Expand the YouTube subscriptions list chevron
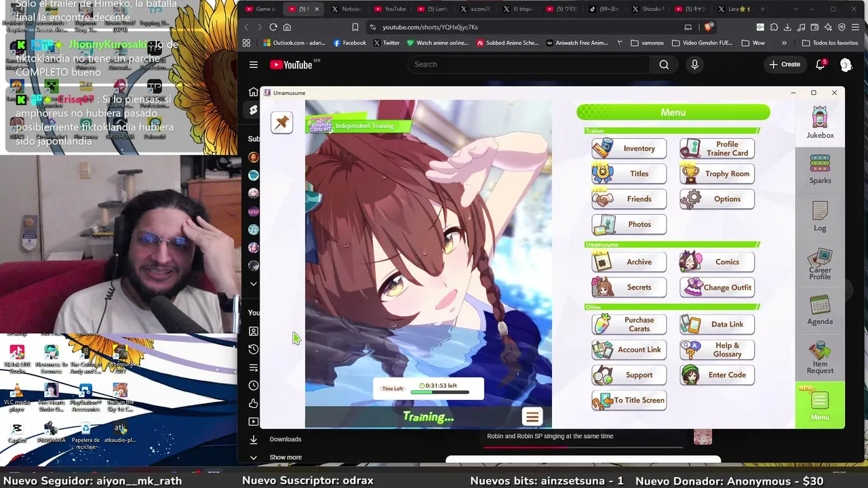Image resolution: width=868 pixels, height=488 pixels. (x=254, y=284)
